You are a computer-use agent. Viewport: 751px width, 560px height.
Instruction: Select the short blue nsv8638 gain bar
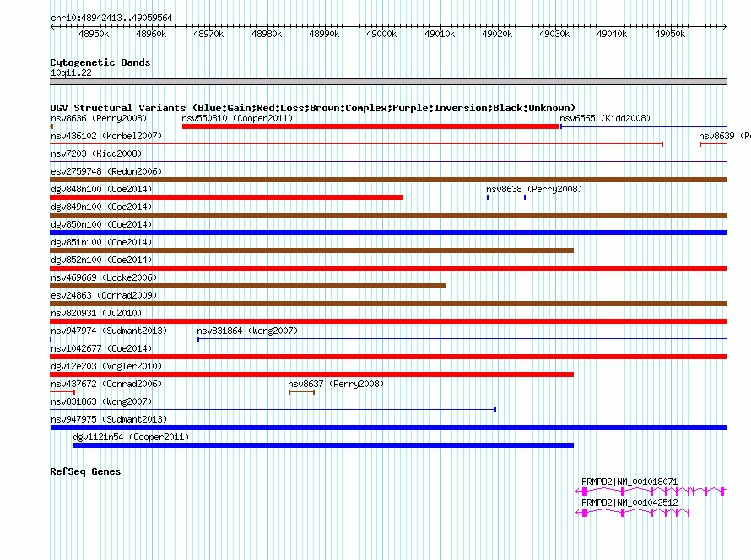pos(506,197)
